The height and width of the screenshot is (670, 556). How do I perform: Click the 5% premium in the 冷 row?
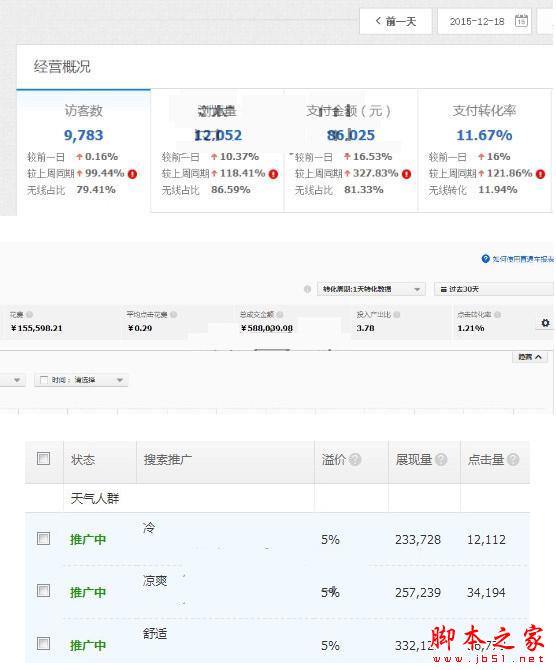(x=330, y=540)
